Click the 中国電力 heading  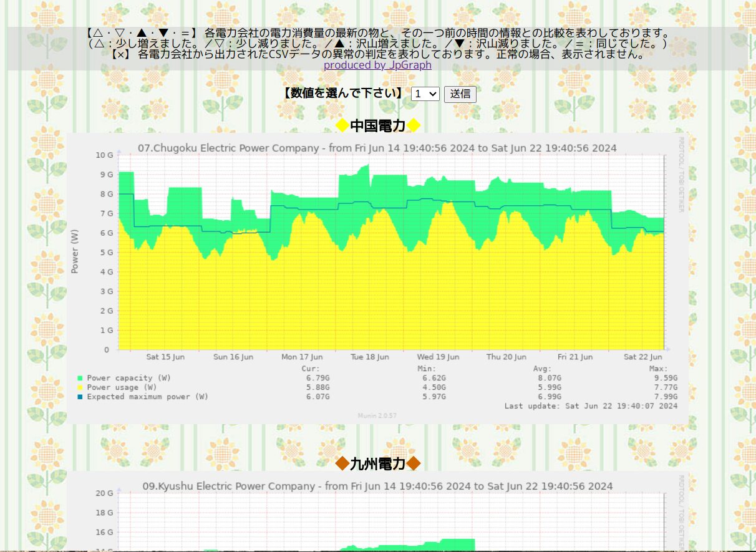point(378,126)
